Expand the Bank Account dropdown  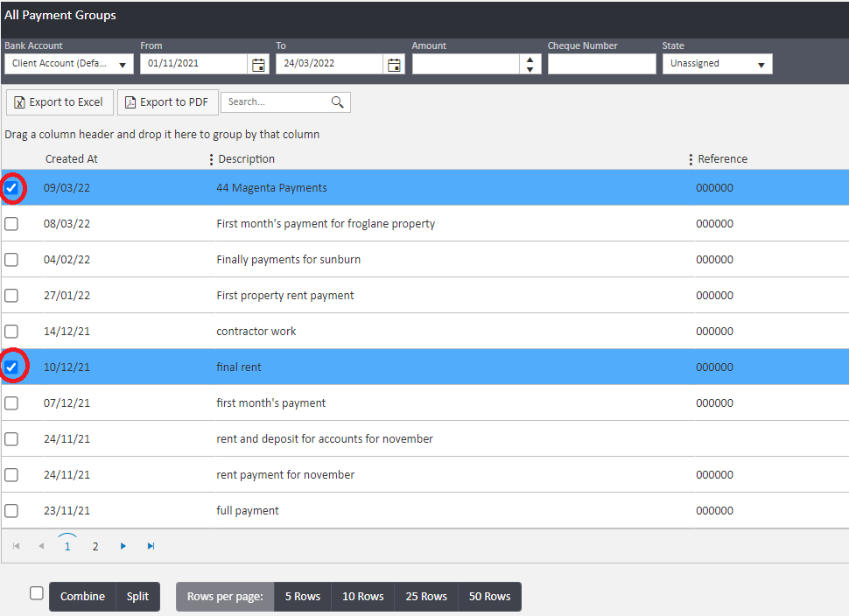pyautogui.click(x=123, y=65)
